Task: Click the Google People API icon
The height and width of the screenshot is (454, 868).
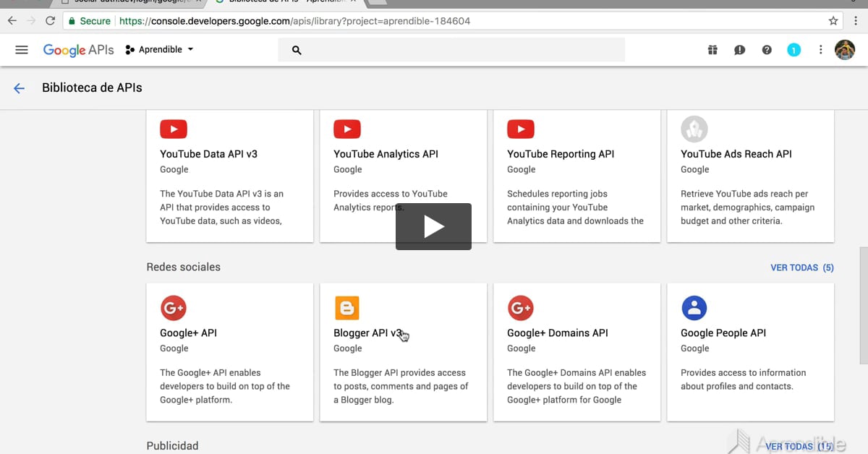Action: tap(694, 309)
